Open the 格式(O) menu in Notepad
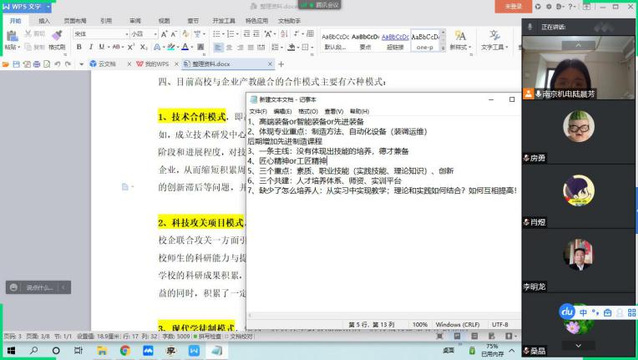Viewport: 638px width, 360px height. [x=308, y=111]
